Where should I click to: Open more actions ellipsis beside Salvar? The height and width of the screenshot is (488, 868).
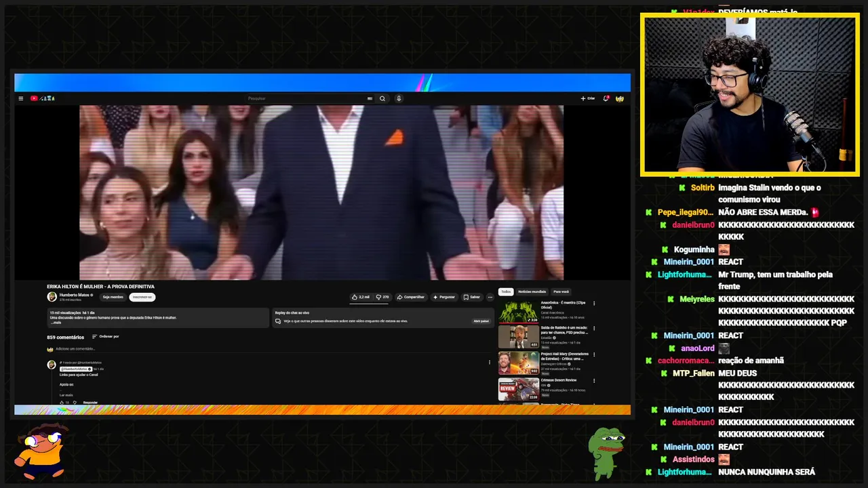tap(490, 297)
